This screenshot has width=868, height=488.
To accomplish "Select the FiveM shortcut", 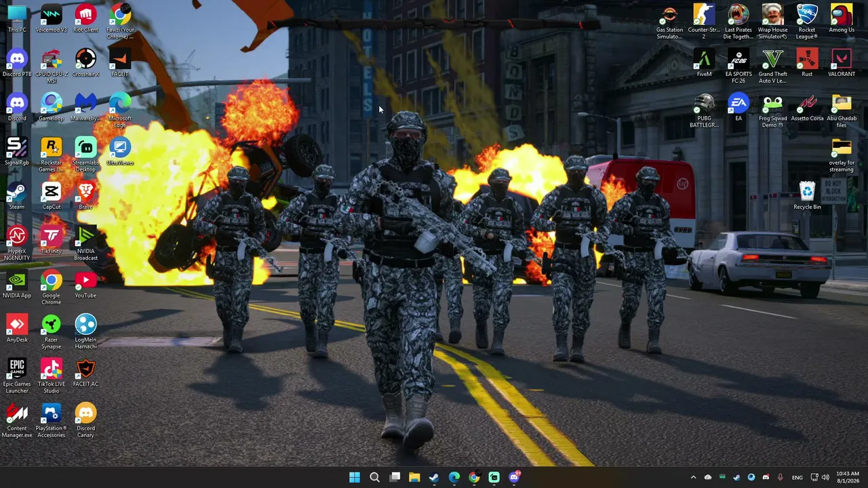I will point(704,62).
